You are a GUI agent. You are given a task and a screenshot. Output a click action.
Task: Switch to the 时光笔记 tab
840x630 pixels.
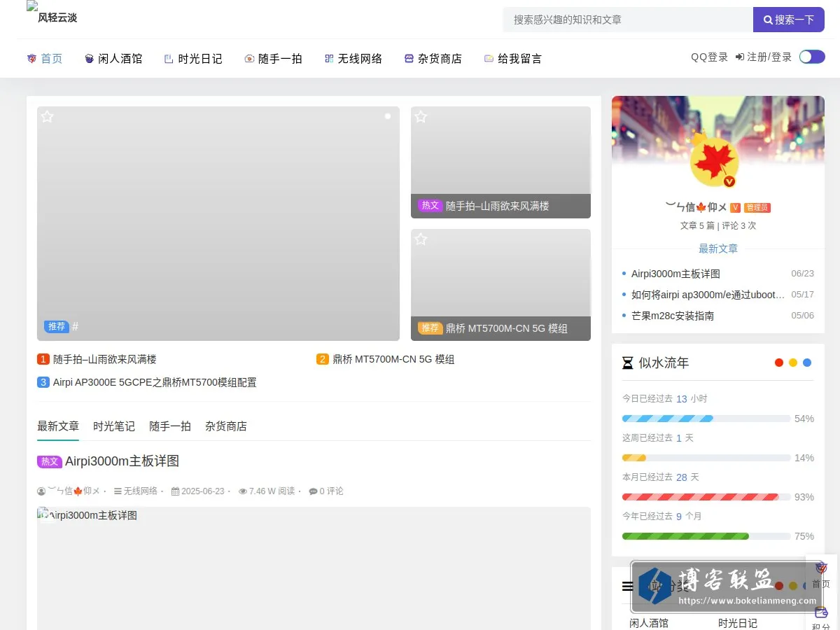click(114, 426)
